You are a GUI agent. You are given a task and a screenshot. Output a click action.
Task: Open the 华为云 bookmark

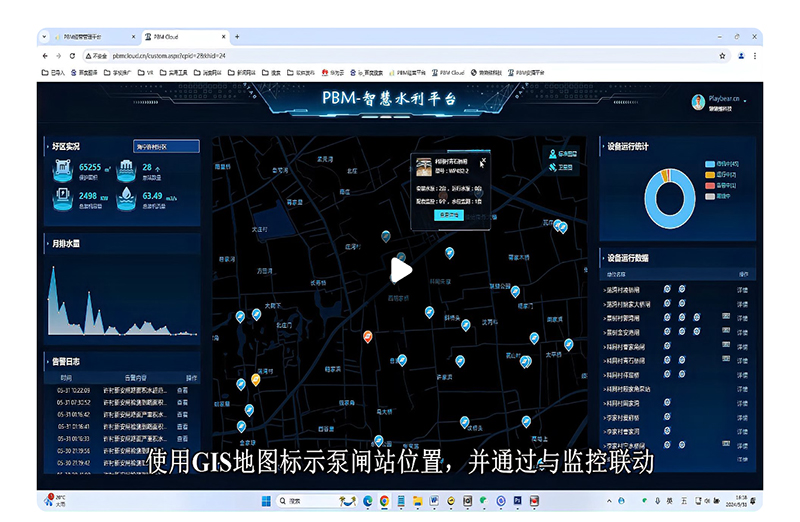[x=333, y=72]
